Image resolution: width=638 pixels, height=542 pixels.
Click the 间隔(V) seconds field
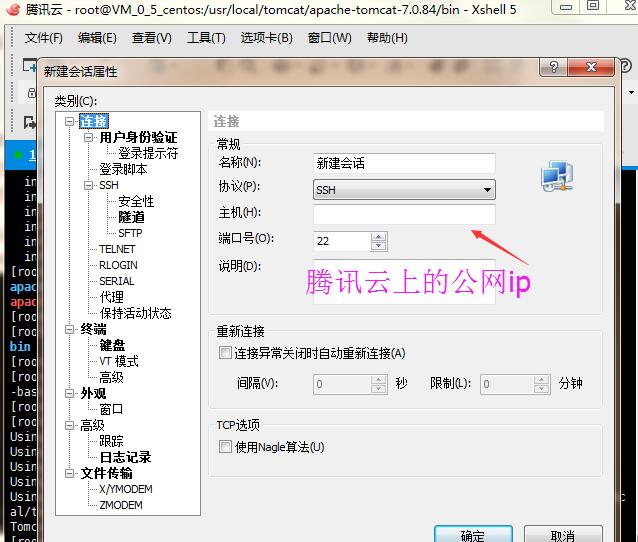pyautogui.click(x=342, y=384)
